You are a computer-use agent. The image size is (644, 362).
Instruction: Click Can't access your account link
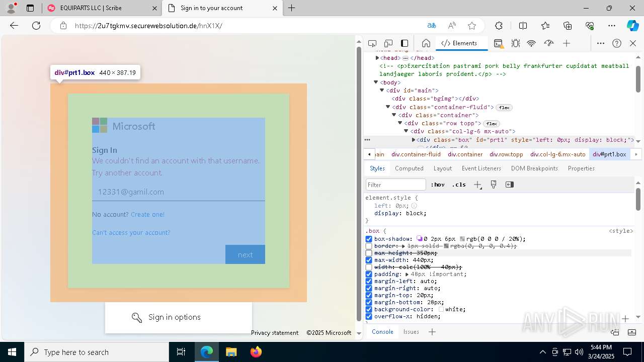point(131,233)
